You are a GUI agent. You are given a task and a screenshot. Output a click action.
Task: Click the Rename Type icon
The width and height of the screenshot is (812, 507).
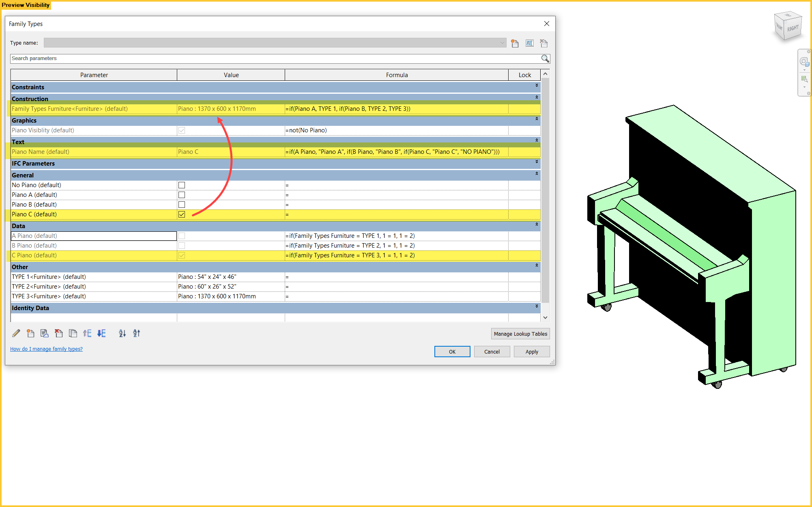click(x=529, y=43)
